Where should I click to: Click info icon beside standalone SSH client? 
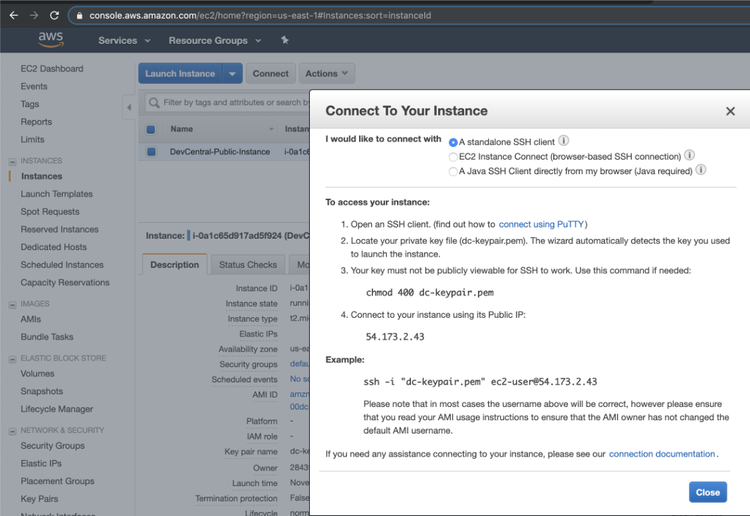point(564,141)
